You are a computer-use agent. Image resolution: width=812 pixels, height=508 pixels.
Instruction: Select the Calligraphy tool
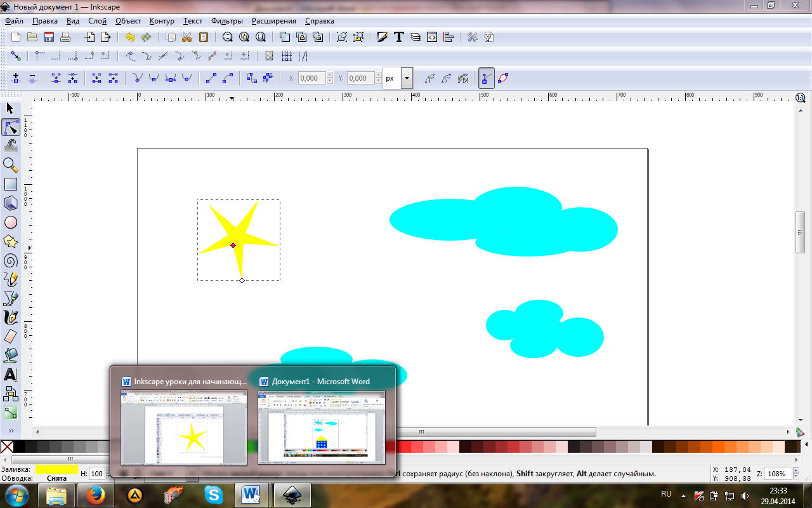click(10, 317)
